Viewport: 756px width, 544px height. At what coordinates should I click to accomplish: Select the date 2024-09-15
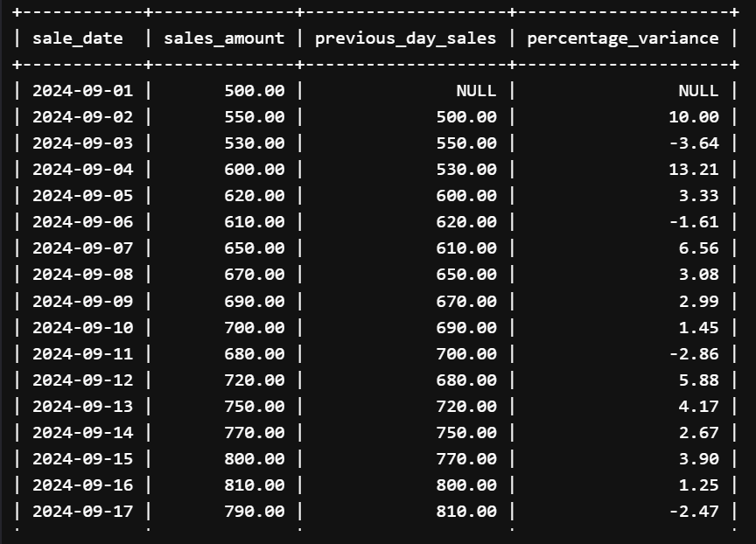pos(83,458)
